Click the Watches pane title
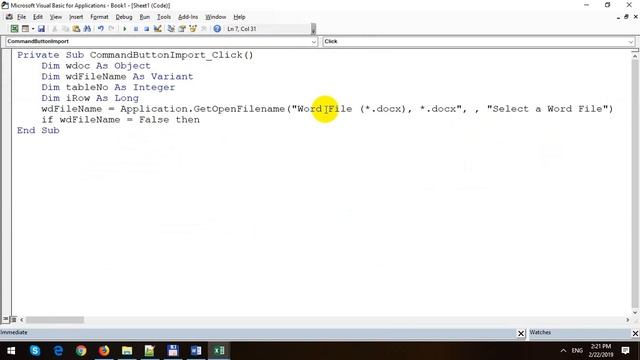This screenshot has height=360, width=640. coord(540,332)
